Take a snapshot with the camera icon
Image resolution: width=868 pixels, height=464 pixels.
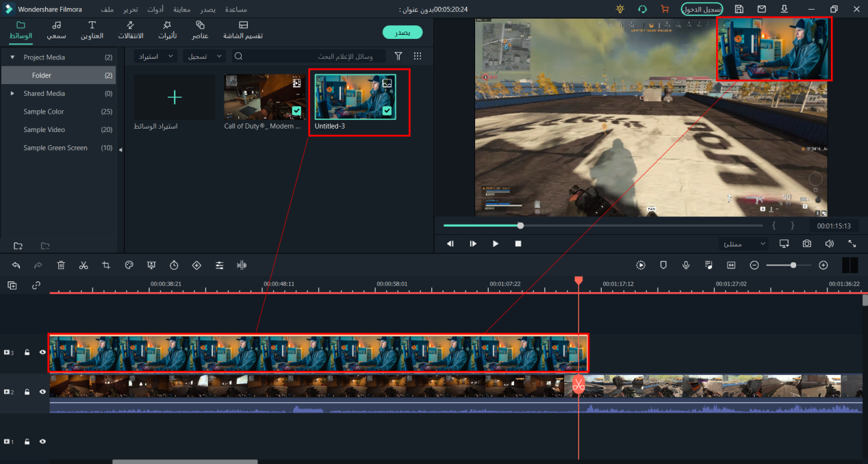point(807,244)
